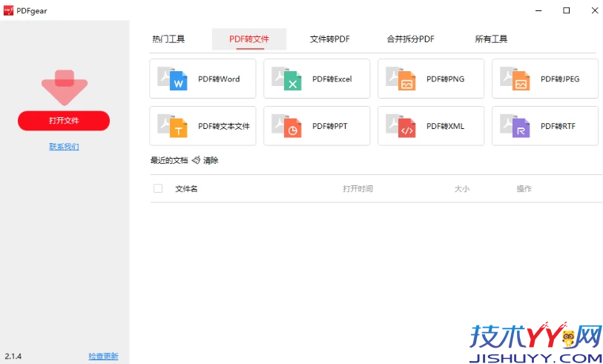This screenshot has height=364, width=603.
Task: Choose the PDF转PNG label
Action: point(445,79)
